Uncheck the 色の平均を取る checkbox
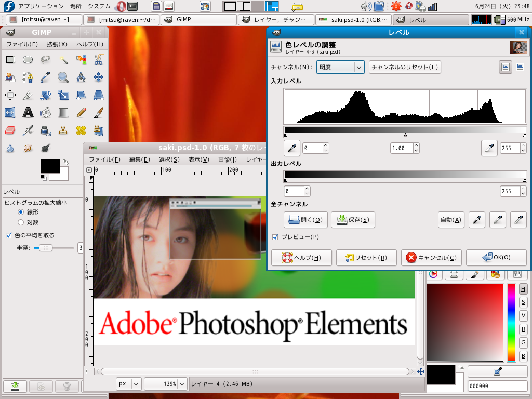Viewport: 532px width, 399px height. pyautogui.click(x=8, y=235)
